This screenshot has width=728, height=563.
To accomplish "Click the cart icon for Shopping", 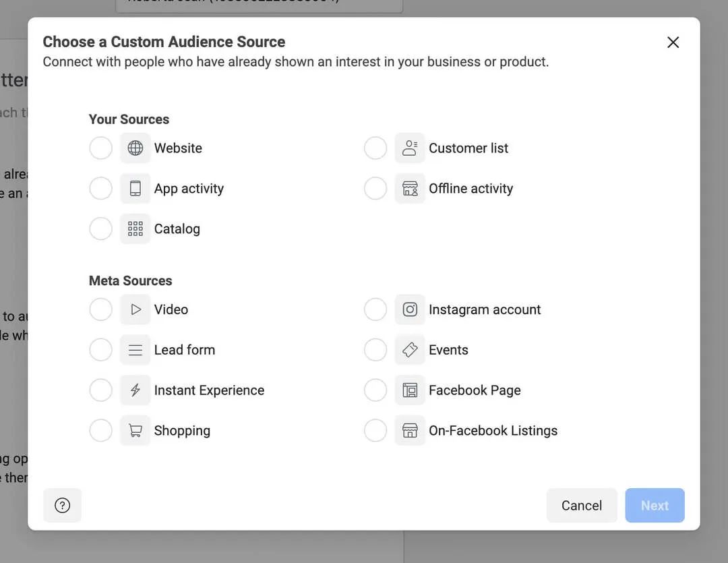I will click(135, 431).
